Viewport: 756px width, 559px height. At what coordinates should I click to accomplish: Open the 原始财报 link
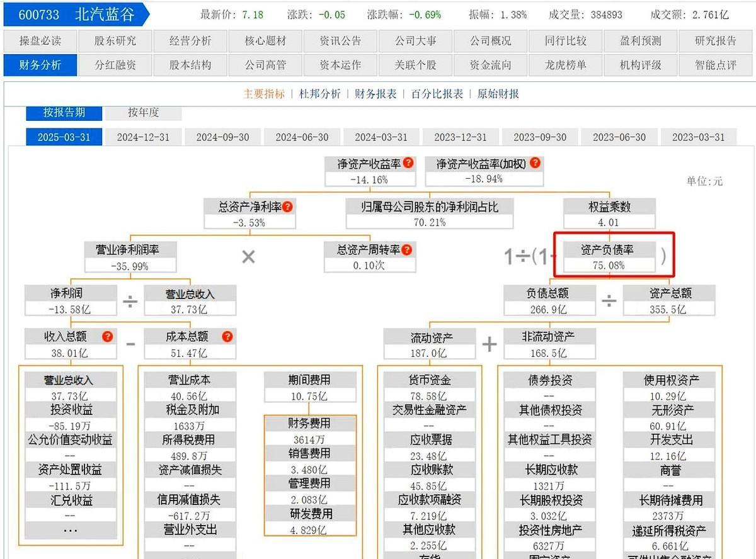[x=498, y=94]
